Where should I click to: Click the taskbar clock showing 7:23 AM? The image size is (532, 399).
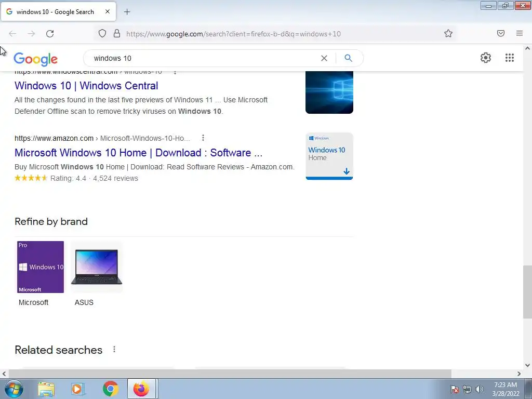tap(506, 389)
